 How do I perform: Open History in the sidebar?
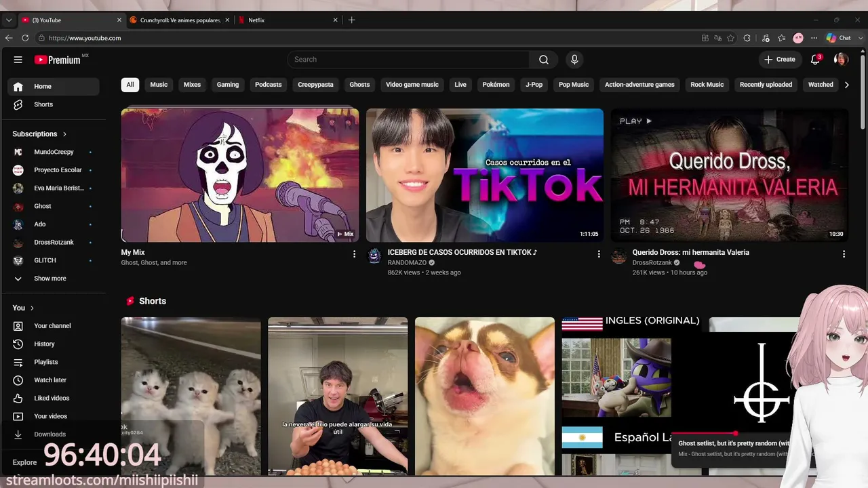click(54, 344)
